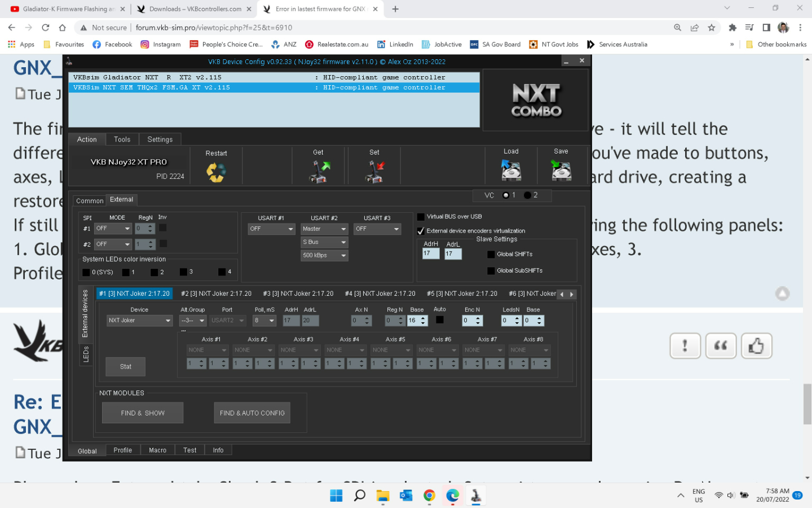Screen dimensions: 812x508
Task: Open Info bottom tab
Action: pyautogui.click(x=218, y=450)
